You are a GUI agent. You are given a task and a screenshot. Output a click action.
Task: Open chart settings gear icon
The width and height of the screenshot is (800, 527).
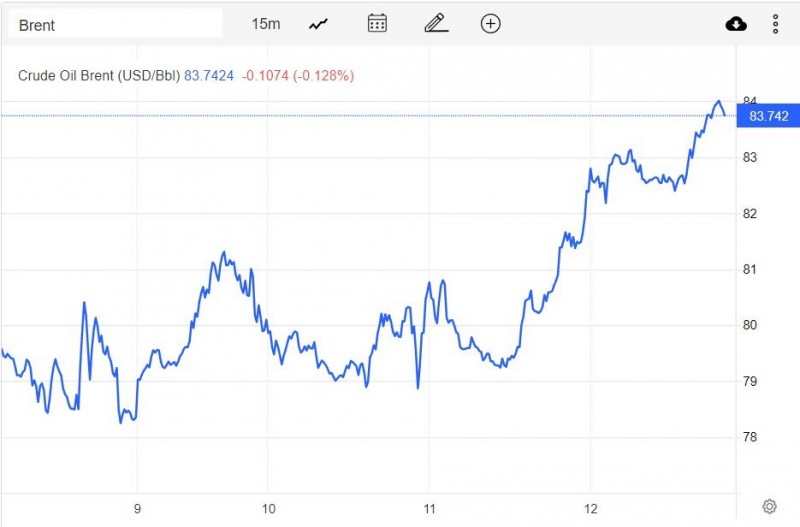(x=769, y=506)
